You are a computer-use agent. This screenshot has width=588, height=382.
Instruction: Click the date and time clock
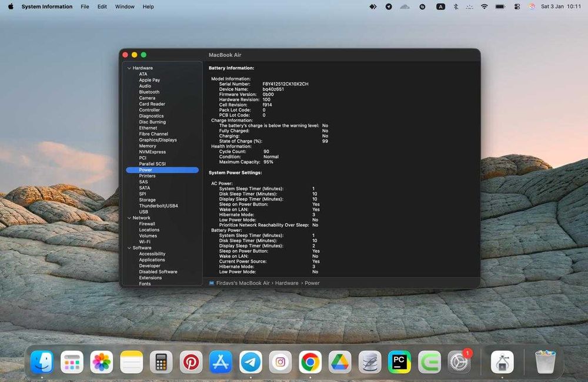(x=560, y=6)
